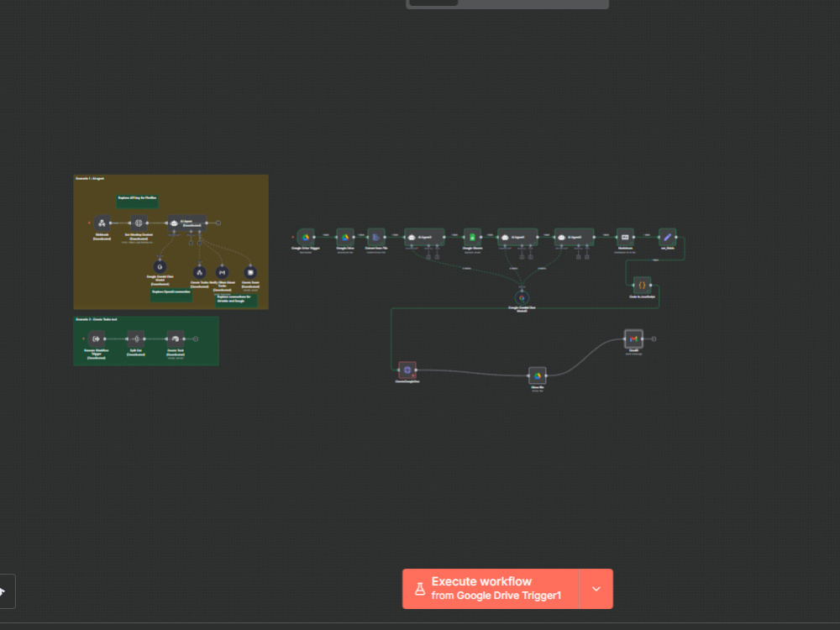This screenshot has width=840, height=630.
Task: Select the Replace connections for Airtable and Google note
Action: (x=236, y=301)
